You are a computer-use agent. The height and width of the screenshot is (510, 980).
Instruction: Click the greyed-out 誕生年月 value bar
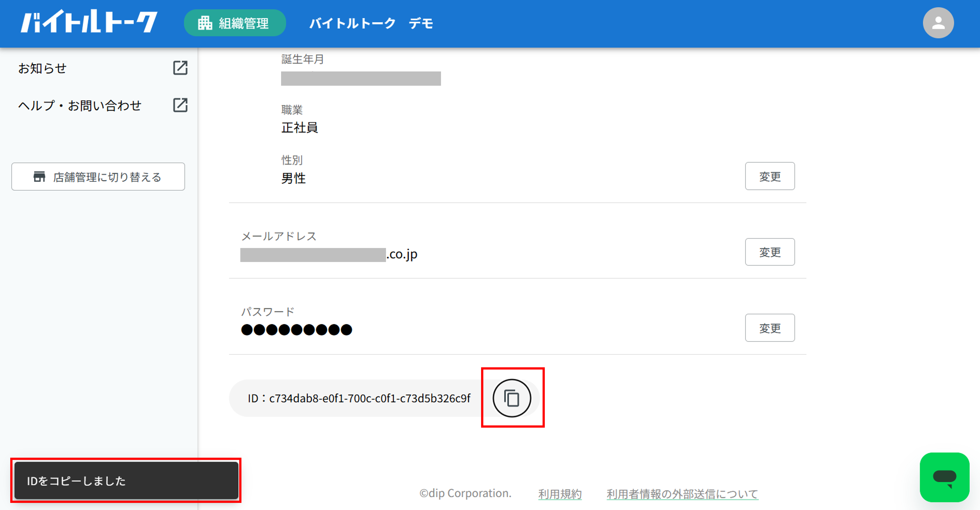(361, 78)
